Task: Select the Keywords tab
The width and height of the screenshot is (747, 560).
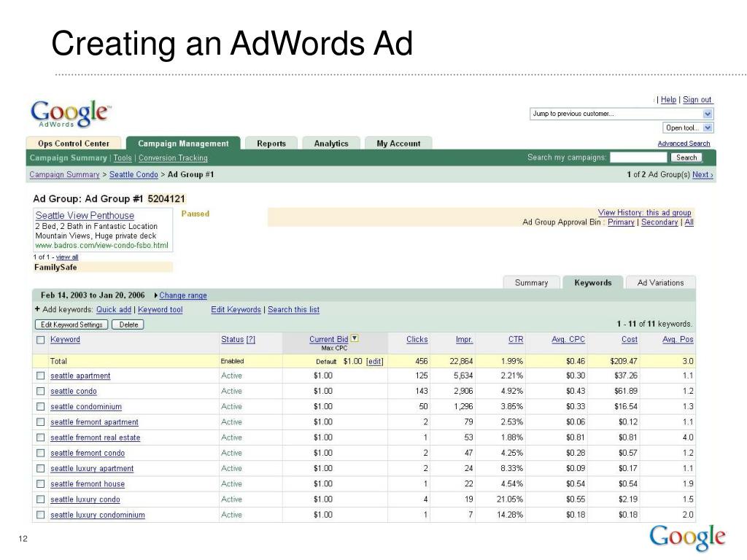Action: 593,282
